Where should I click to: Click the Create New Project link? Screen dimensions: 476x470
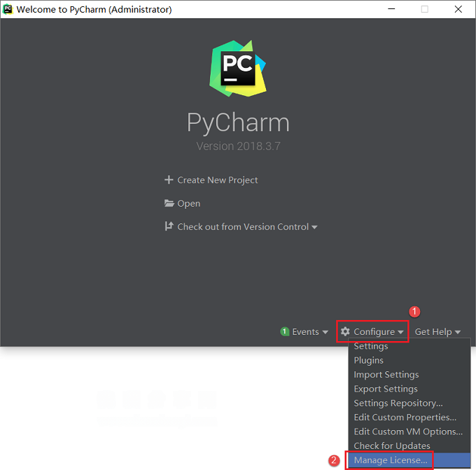pyautogui.click(x=218, y=180)
